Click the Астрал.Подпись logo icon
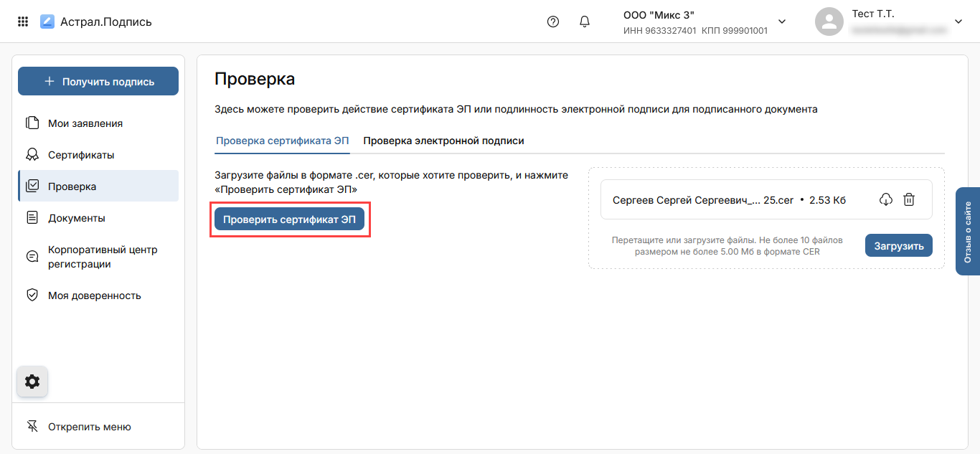Screen dimensions: 980x454 tap(47, 22)
